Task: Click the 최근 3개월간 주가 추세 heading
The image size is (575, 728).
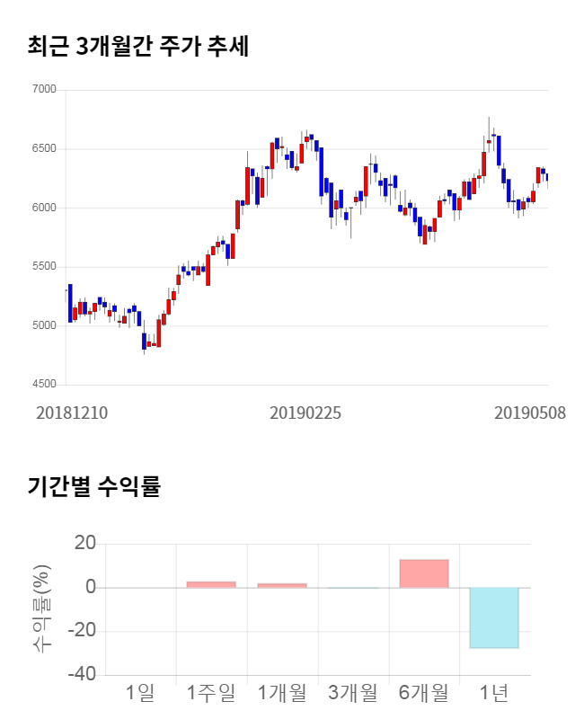Action: (138, 46)
